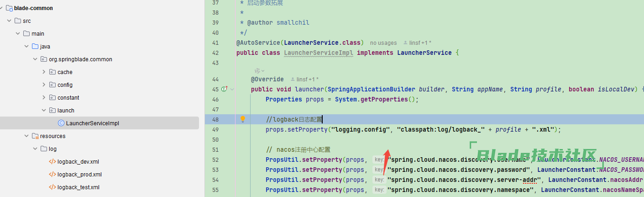
Task: Click the yellow intention lightbulb on line 48
Action: pyautogui.click(x=243, y=119)
